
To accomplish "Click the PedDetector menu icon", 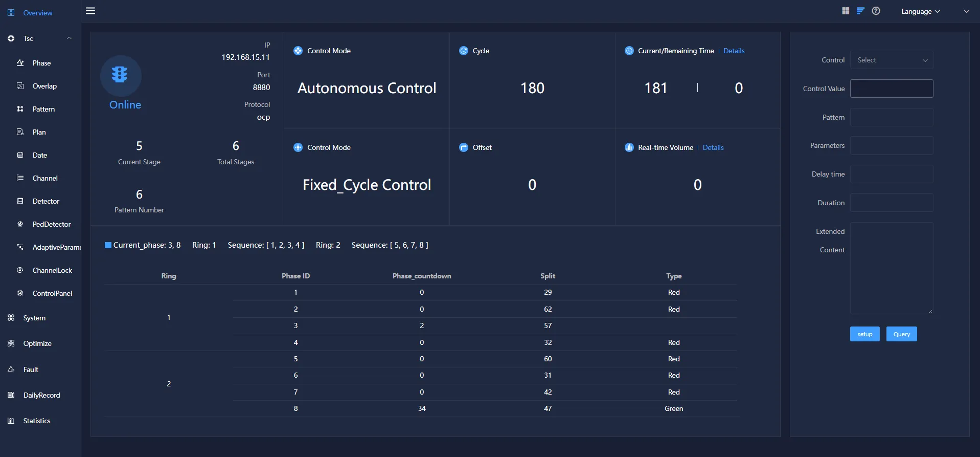I will [20, 224].
